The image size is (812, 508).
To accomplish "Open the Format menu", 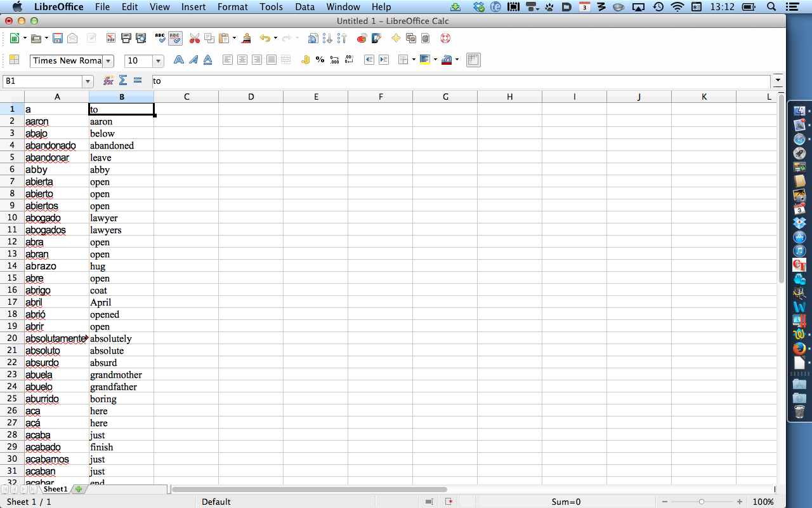I will tap(232, 7).
